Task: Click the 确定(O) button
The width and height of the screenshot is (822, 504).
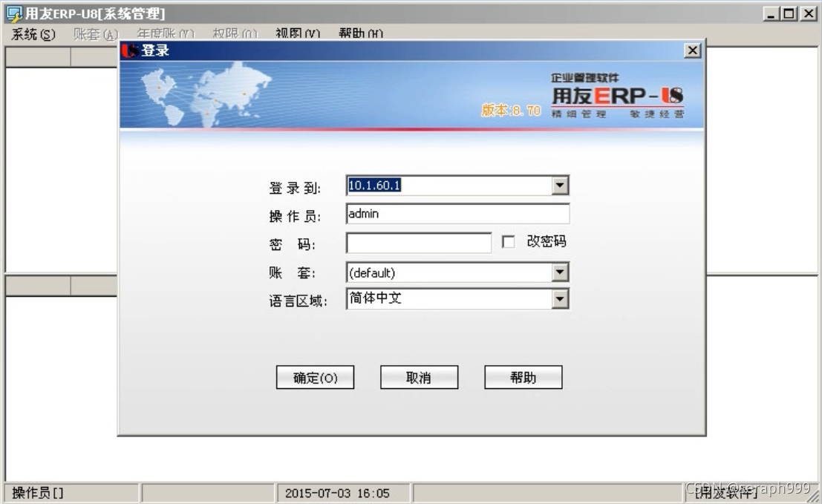Action: point(315,377)
